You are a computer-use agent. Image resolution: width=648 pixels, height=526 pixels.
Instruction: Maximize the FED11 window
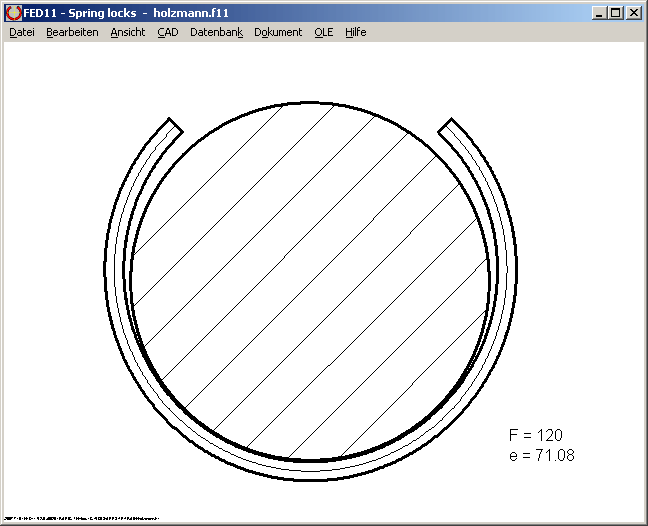[x=615, y=13]
